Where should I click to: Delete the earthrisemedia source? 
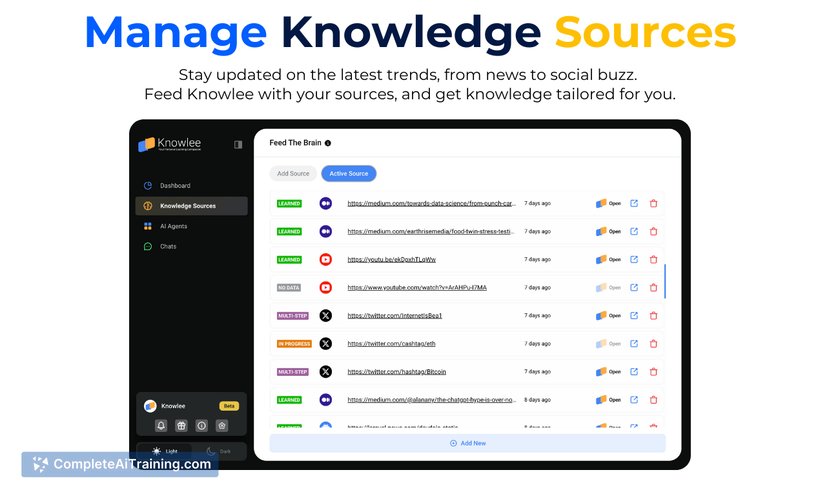point(653,232)
